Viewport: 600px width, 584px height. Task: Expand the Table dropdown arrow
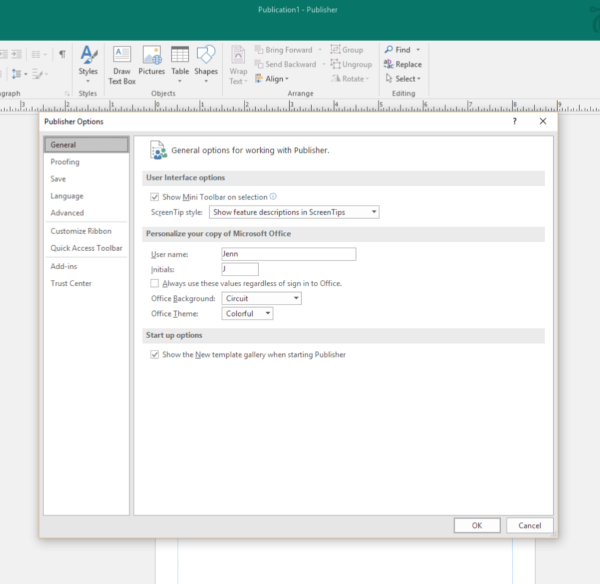[x=180, y=81]
